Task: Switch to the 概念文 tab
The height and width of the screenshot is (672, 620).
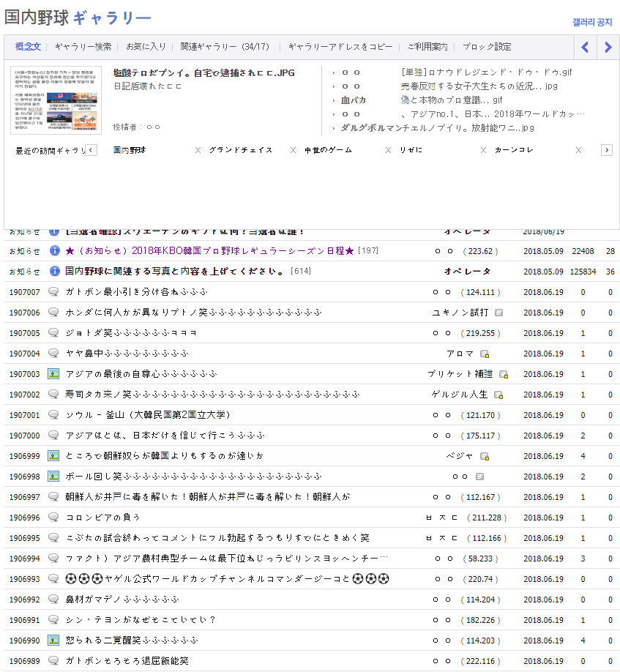Action: tap(27, 47)
